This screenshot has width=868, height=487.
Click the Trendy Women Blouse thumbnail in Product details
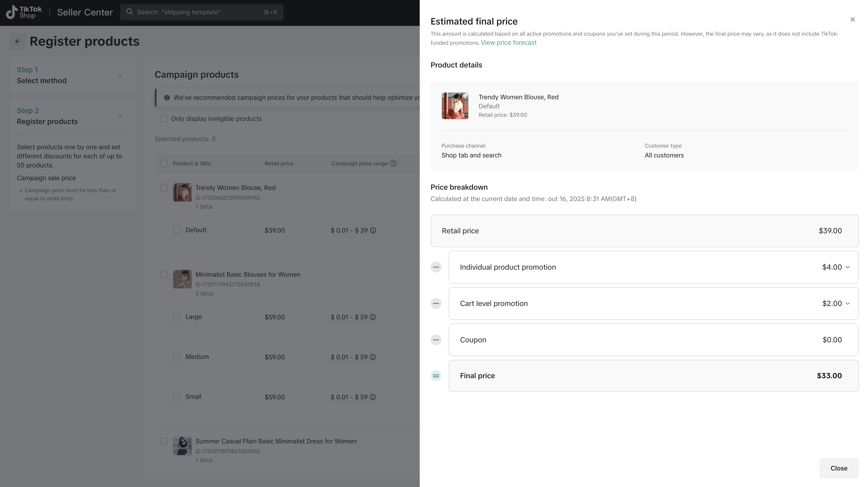point(455,106)
